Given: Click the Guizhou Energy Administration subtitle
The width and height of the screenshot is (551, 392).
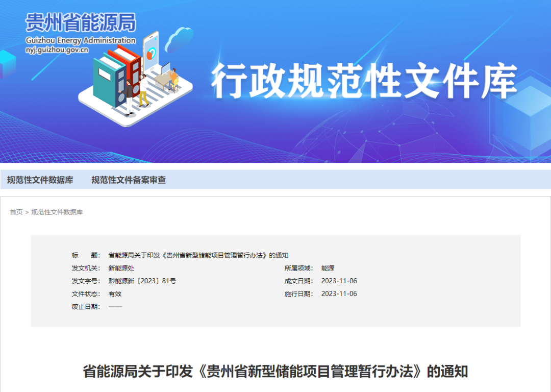Looking at the screenshot, I should point(81,40).
